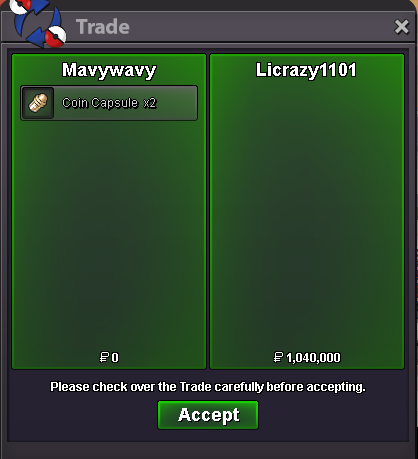Click the Licrazy1101 player name
Screen dimensions: 418x459
click(x=306, y=70)
